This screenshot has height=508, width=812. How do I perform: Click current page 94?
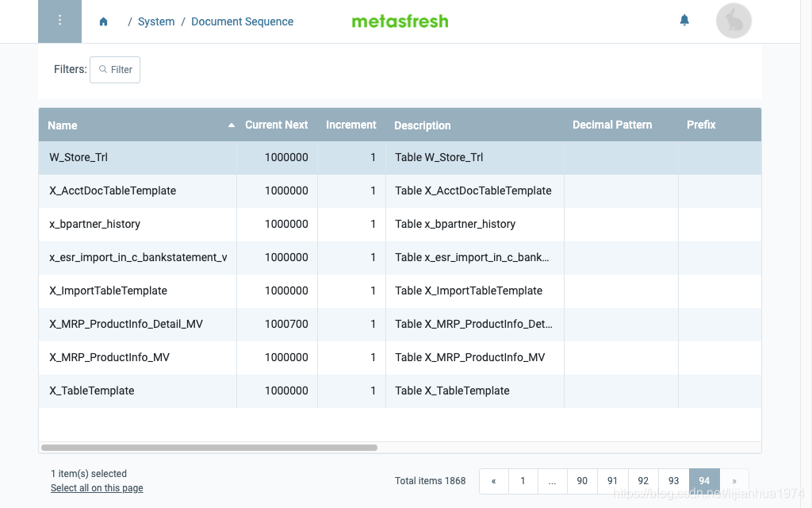704,481
